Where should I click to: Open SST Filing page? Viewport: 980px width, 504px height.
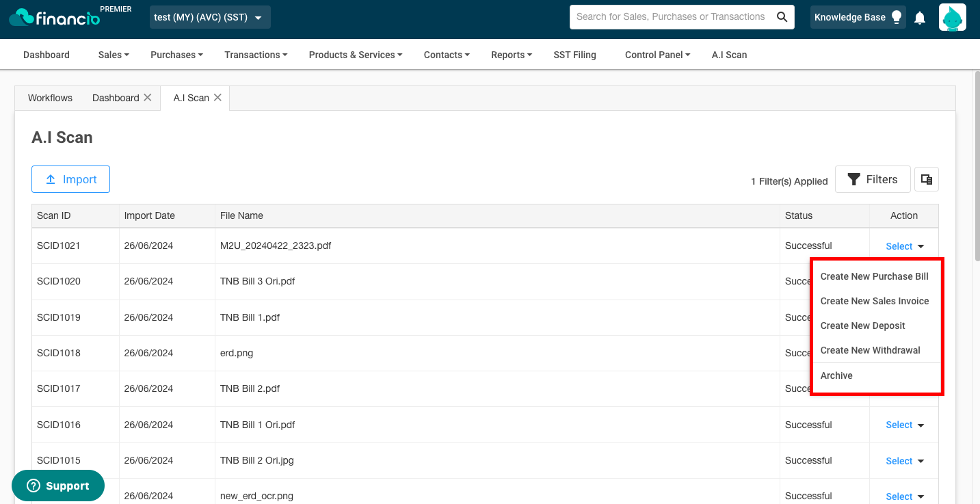coord(575,55)
